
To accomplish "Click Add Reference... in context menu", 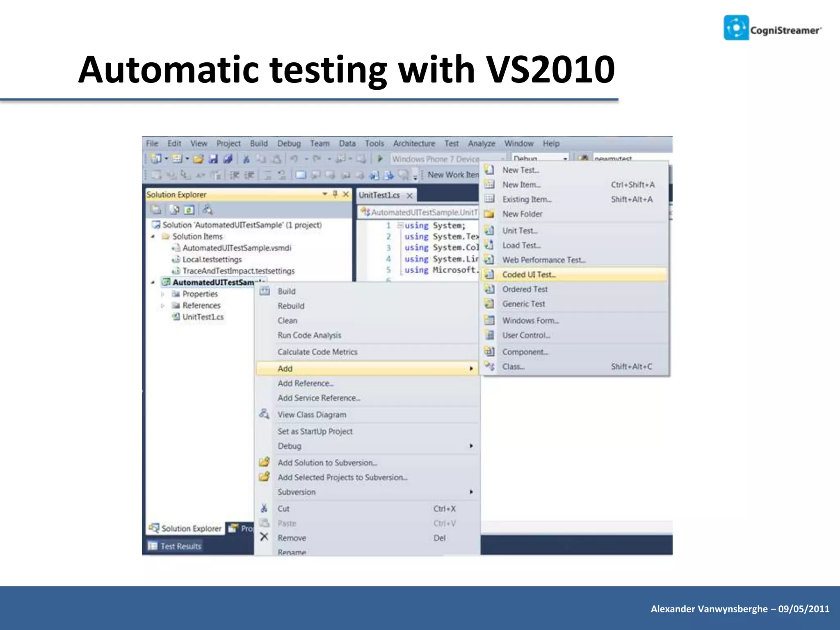I will point(367,383).
